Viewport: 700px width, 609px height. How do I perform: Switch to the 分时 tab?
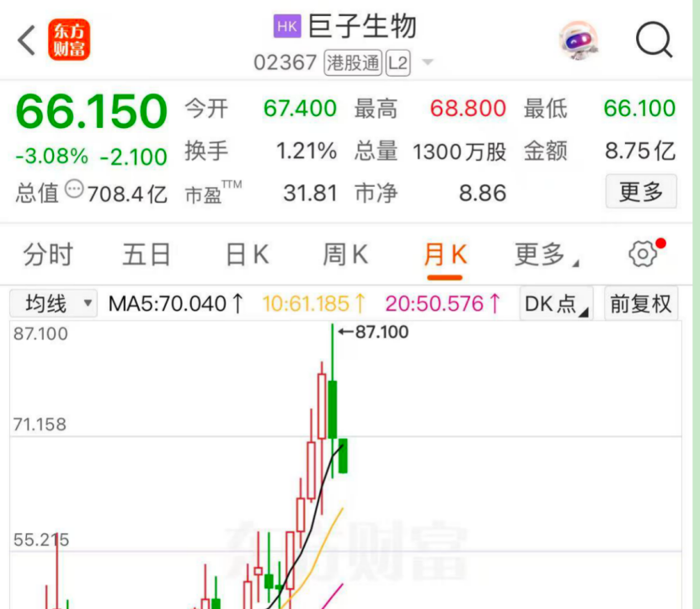coord(48,254)
